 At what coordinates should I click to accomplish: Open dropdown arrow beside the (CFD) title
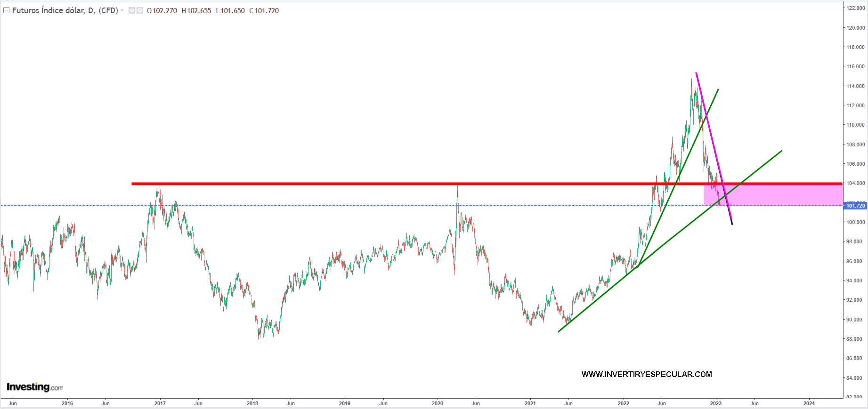click(122, 10)
